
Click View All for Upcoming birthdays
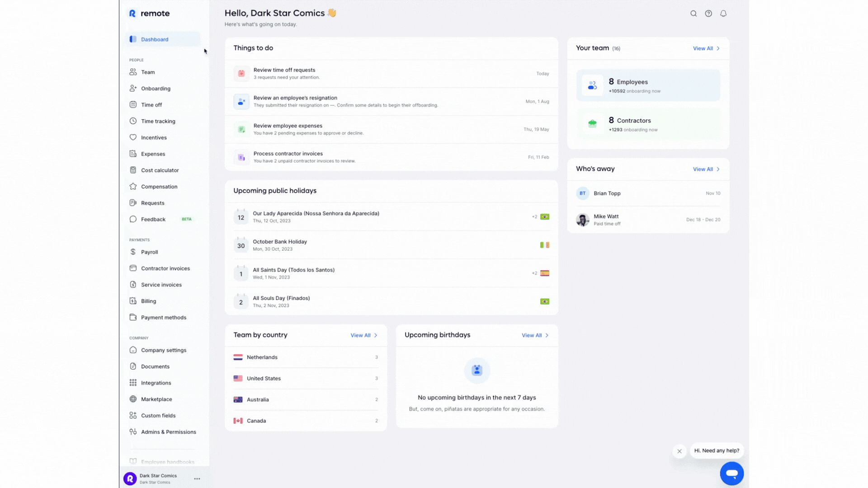pos(532,335)
